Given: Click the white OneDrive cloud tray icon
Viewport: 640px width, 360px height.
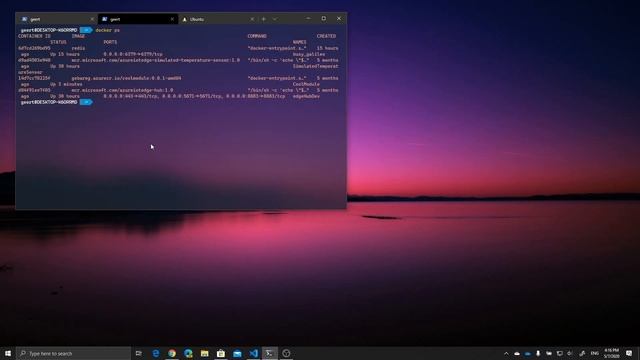Looking at the screenshot, I should click(517, 353).
